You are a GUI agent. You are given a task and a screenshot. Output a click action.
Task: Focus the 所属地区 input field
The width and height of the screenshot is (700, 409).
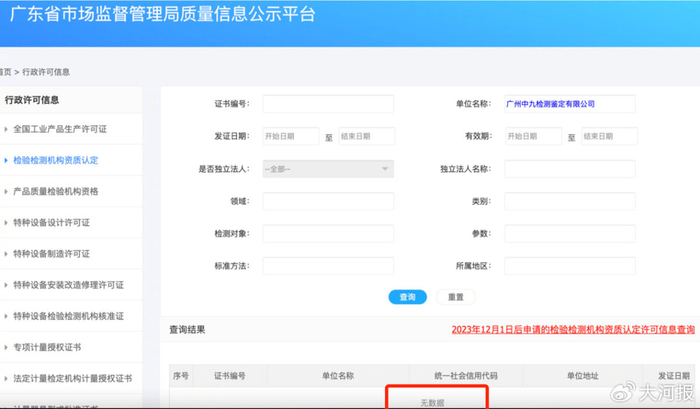pyautogui.click(x=570, y=266)
